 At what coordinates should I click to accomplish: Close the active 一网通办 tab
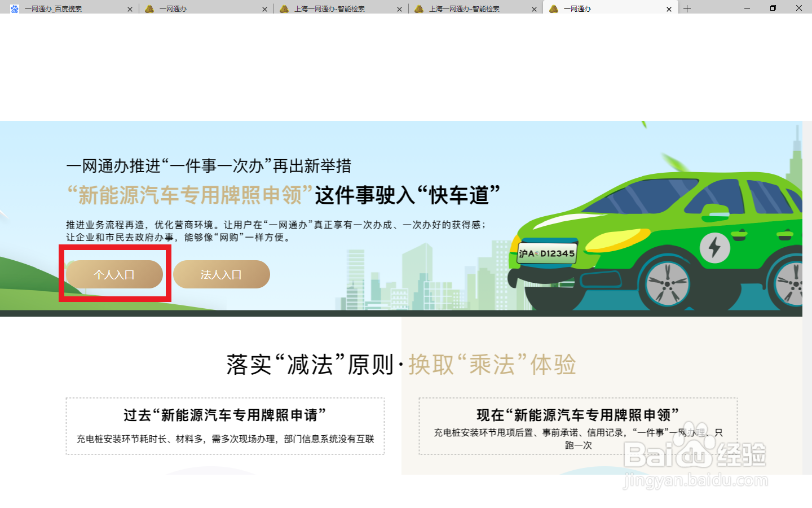pyautogui.click(x=669, y=8)
